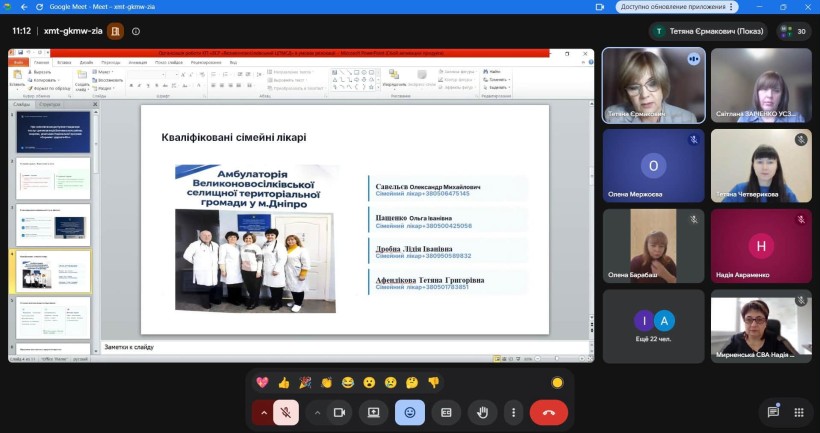Toggle the muted microphone button
The image size is (820, 433).
click(286, 413)
